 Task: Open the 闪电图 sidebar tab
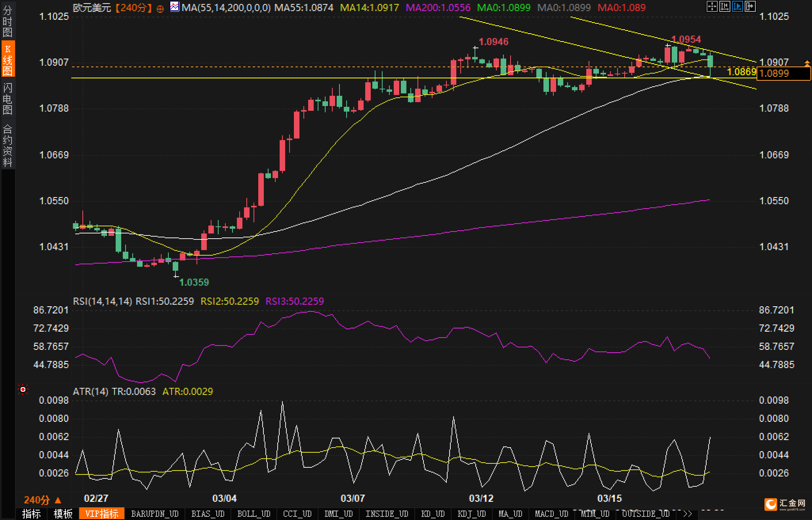pos(8,99)
